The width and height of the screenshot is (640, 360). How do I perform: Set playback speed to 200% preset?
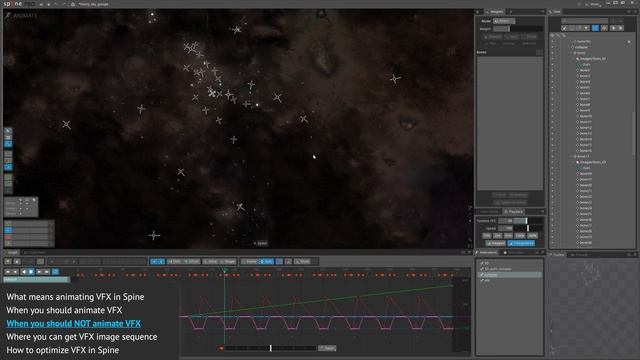click(533, 236)
